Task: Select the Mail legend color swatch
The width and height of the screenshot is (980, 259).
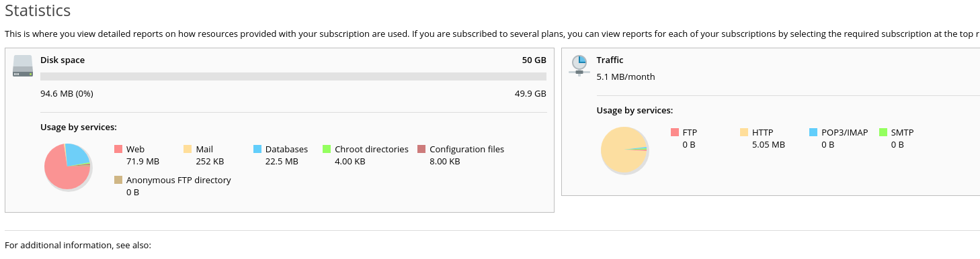Action: click(x=188, y=149)
